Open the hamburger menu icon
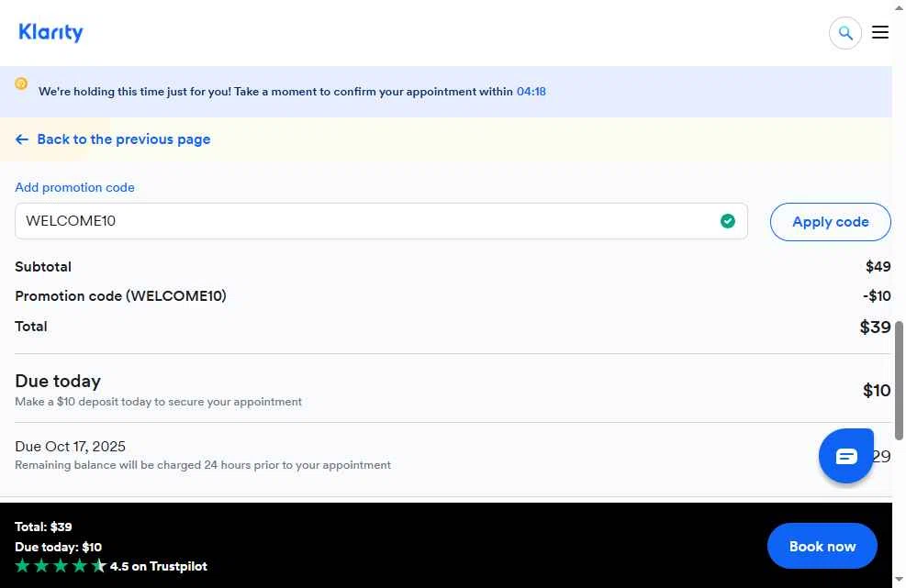Screen dimensions: 906x588 (x=879, y=32)
